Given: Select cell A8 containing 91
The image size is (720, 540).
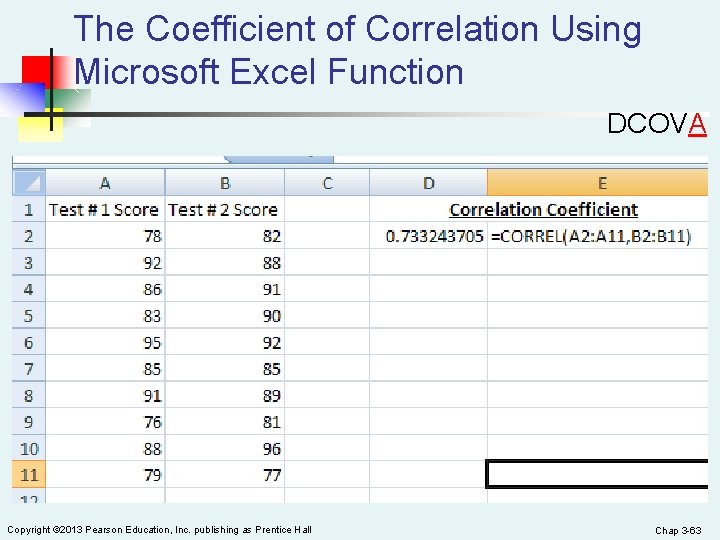Looking at the screenshot, I should click(105, 395).
